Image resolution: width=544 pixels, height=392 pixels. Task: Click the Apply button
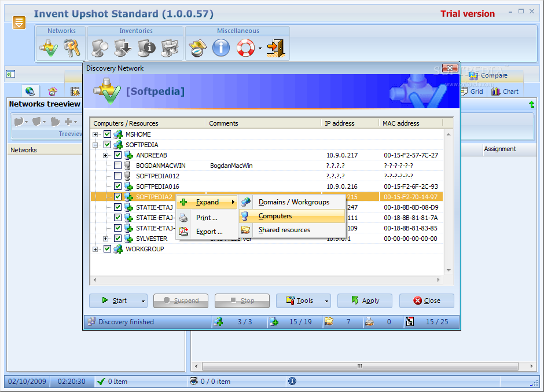(x=365, y=301)
